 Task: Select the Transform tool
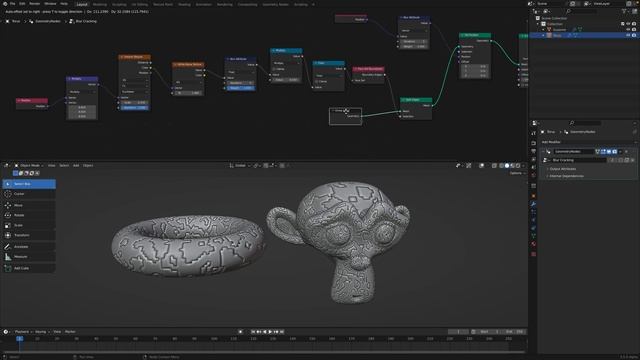(29, 235)
